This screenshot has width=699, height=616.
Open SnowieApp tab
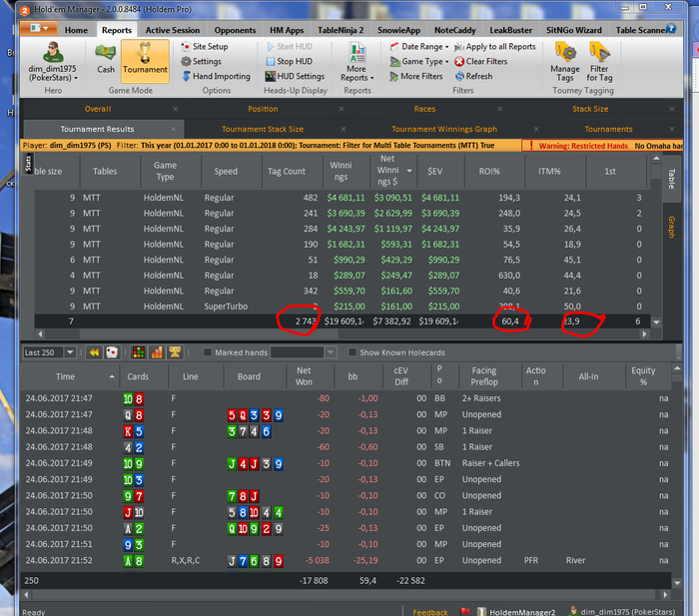click(x=399, y=30)
